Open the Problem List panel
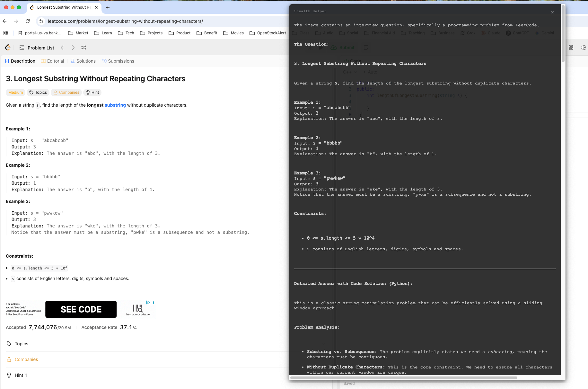 pos(37,48)
